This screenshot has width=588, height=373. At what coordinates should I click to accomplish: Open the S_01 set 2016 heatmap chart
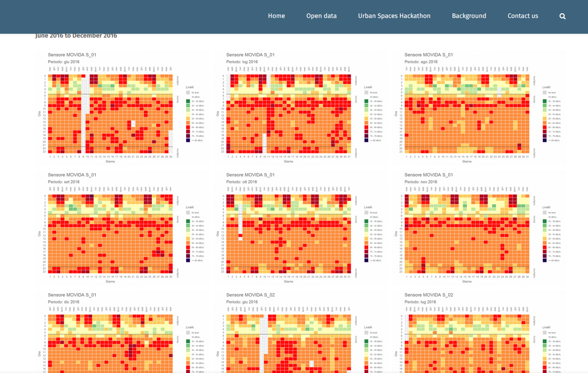[x=110, y=234]
